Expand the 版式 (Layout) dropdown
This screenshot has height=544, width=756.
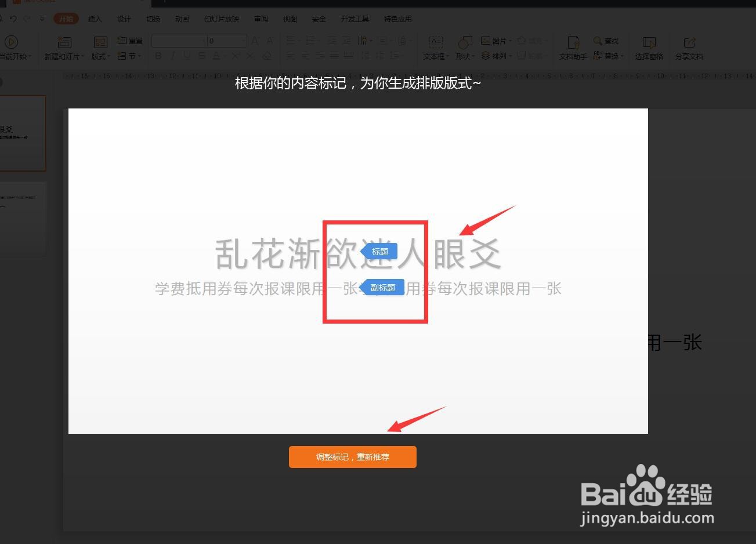(100, 56)
